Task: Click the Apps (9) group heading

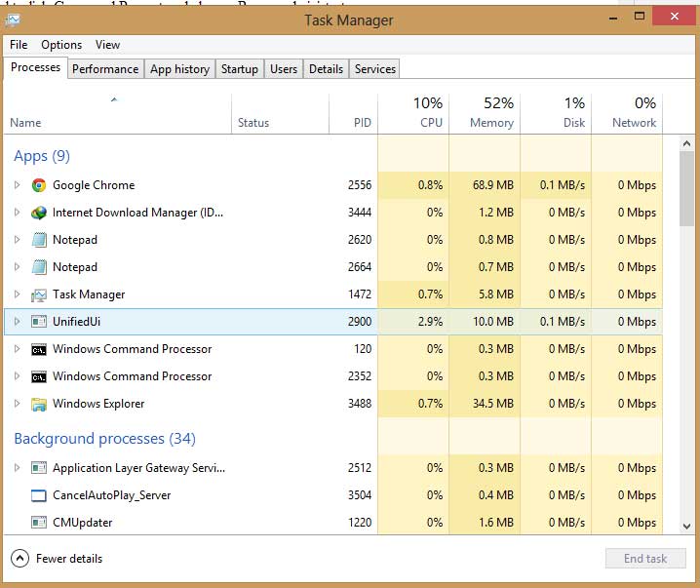Action: 42,156
